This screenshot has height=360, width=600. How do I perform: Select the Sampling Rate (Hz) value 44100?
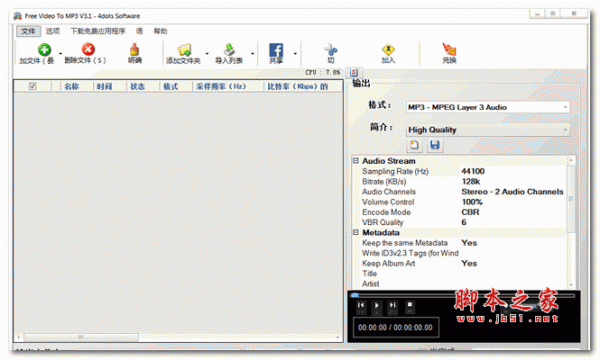pos(473,171)
